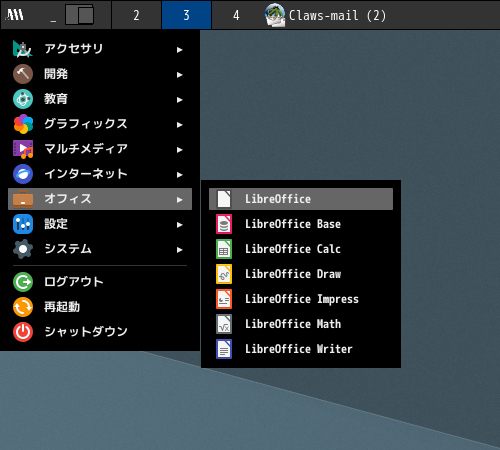
Task: Click the LibreOffice Math formula icon
Action: click(224, 324)
